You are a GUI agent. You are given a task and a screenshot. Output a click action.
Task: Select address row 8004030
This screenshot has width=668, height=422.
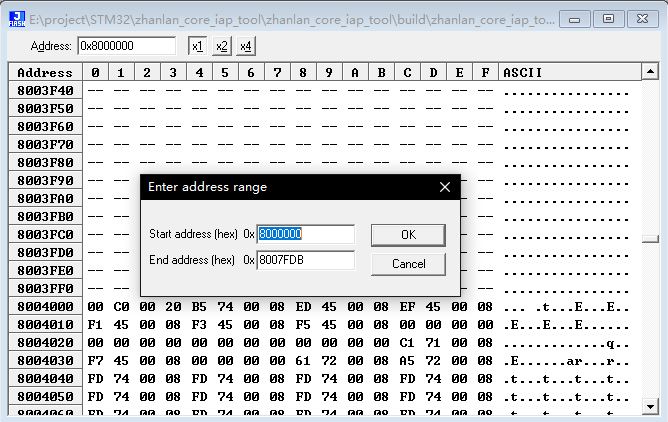(45, 361)
